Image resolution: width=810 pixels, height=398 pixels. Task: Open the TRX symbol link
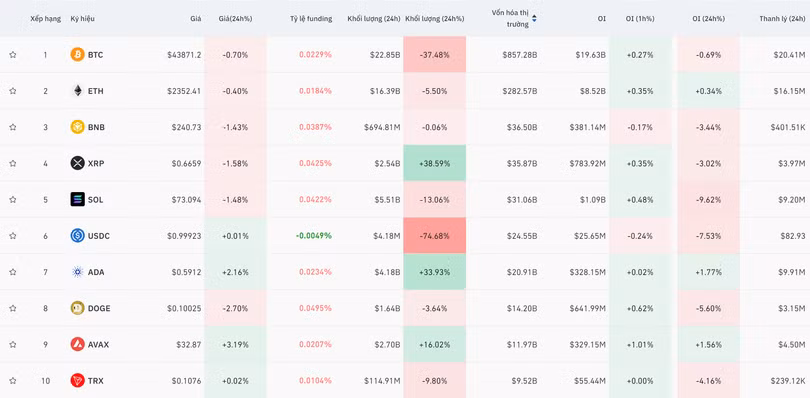pos(96,380)
